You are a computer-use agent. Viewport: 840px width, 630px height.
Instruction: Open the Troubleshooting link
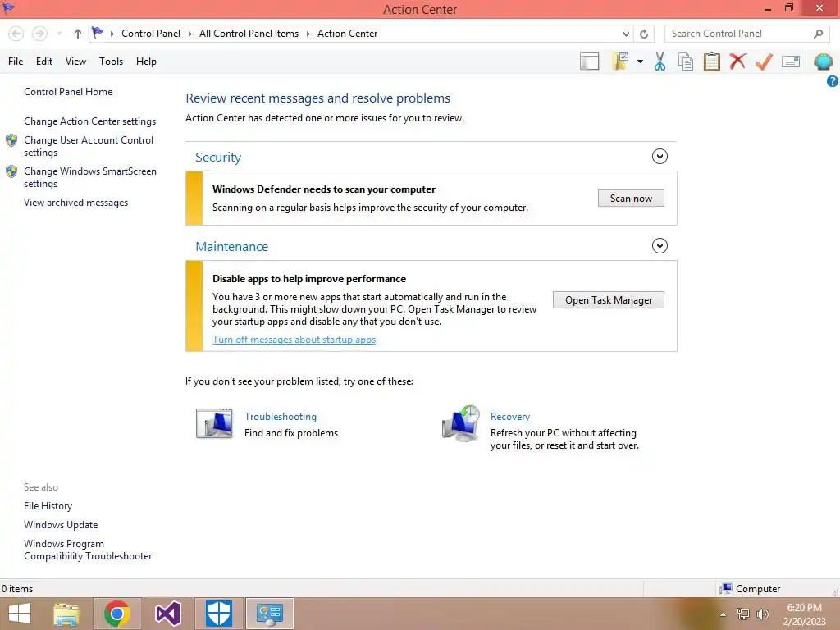click(x=281, y=417)
